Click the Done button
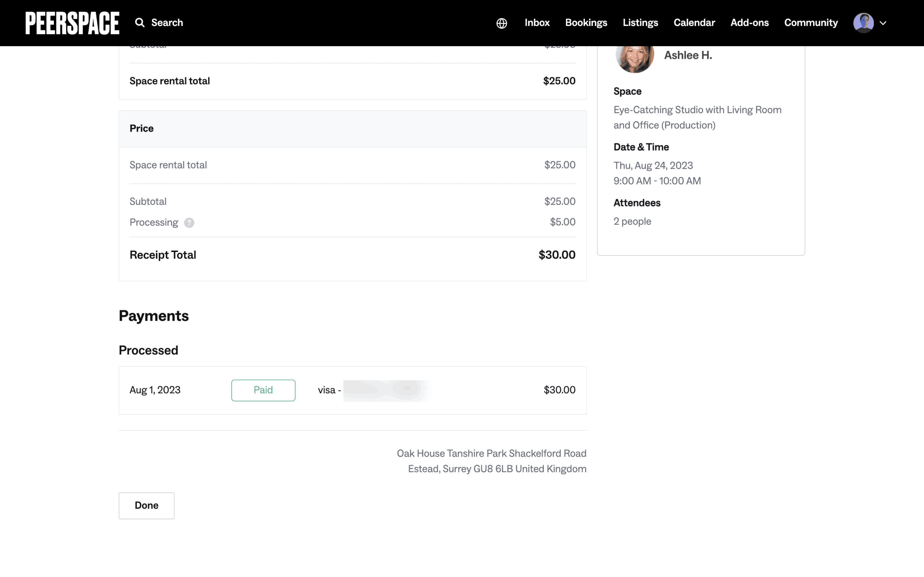The width and height of the screenshot is (924, 577). pos(146,505)
